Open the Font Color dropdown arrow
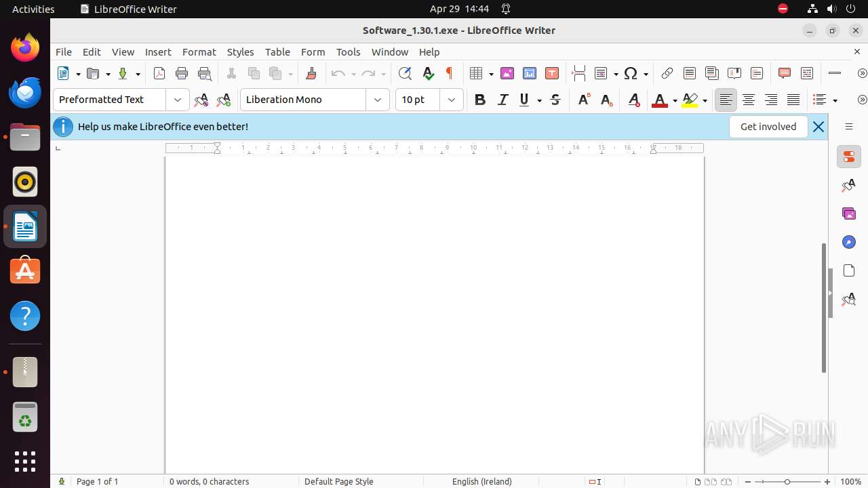The image size is (868, 488). pyautogui.click(x=675, y=100)
